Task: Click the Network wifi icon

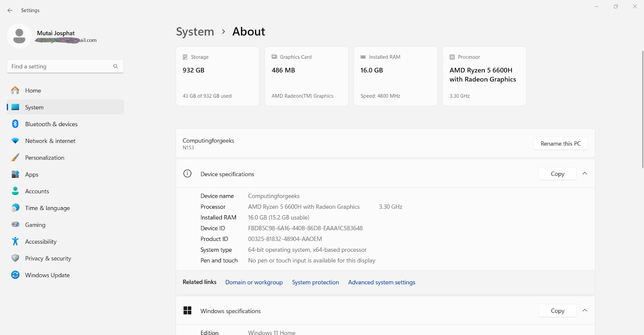Action: (x=15, y=141)
